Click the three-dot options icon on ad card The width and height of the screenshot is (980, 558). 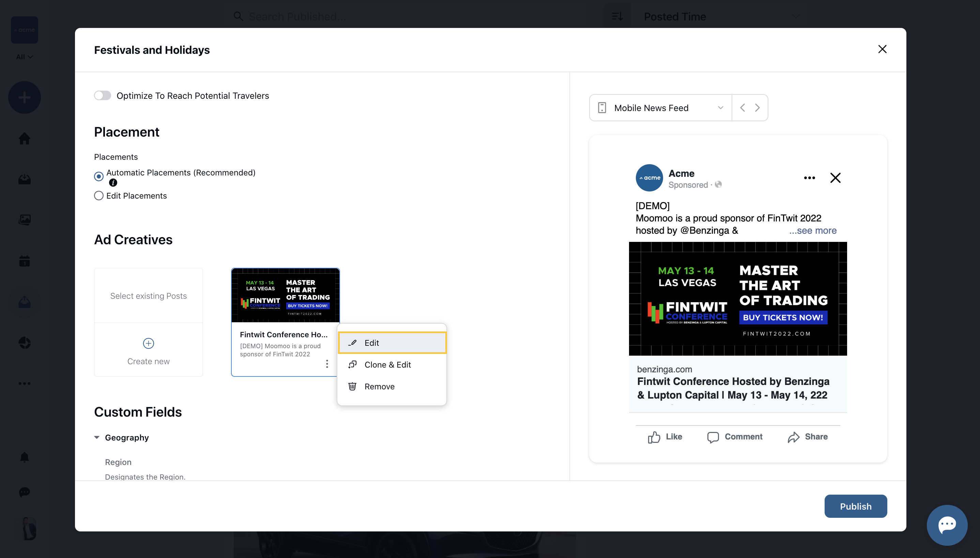[327, 364]
